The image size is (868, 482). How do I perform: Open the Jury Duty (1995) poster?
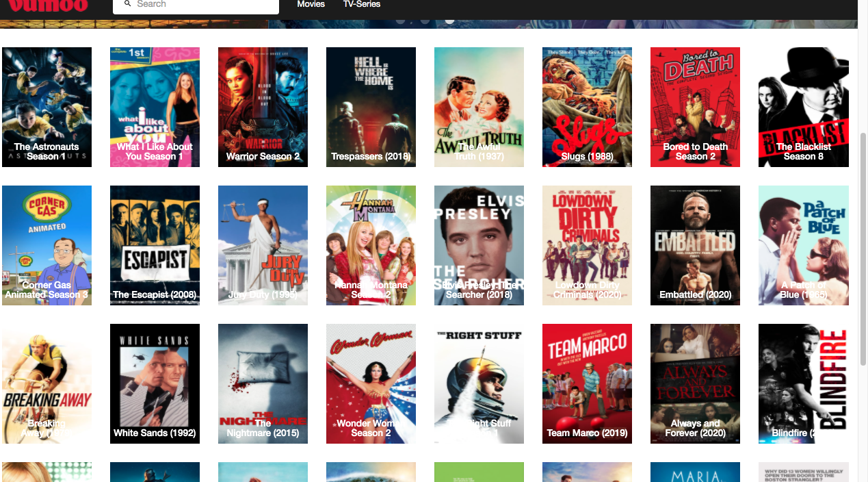pos(263,245)
